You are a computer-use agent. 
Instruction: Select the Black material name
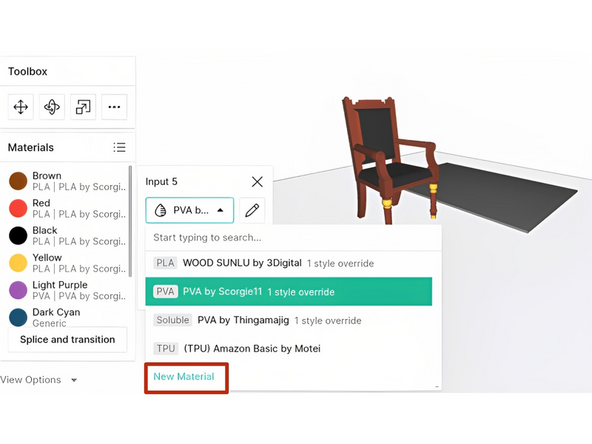tap(45, 230)
